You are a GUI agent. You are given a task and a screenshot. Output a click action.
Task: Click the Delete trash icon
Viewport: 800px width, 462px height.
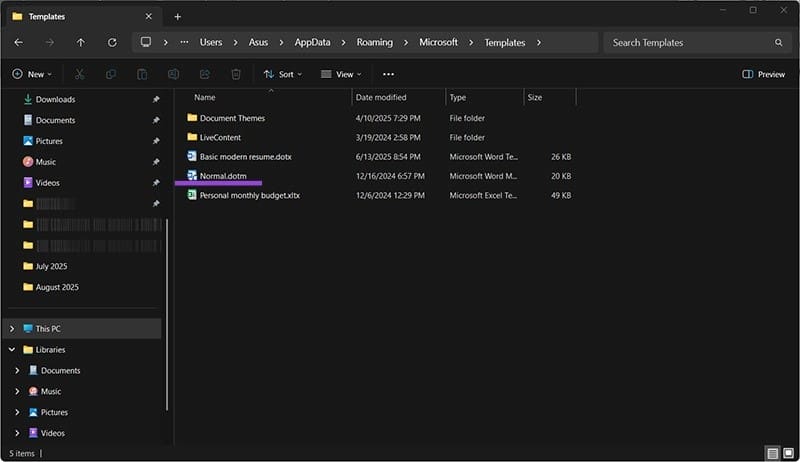(236, 74)
